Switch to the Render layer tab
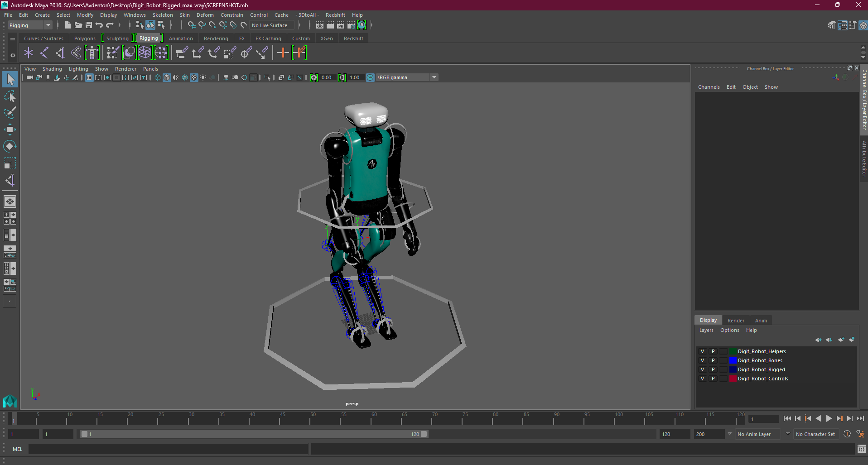868x465 pixels. (x=736, y=320)
